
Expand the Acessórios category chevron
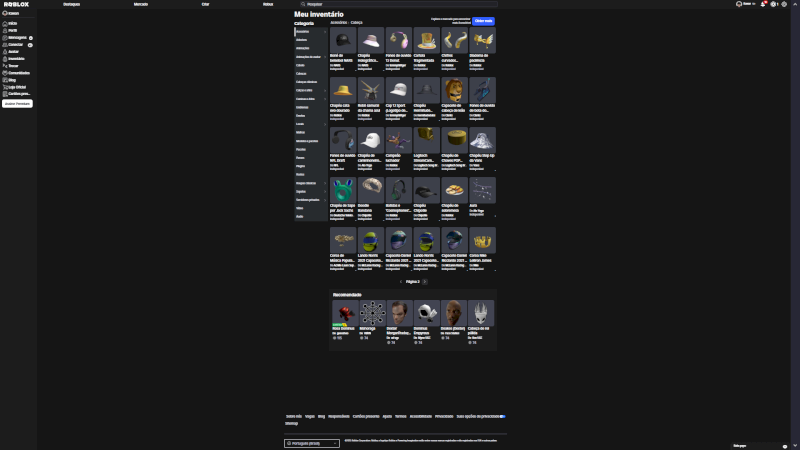[x=325, y=32]
